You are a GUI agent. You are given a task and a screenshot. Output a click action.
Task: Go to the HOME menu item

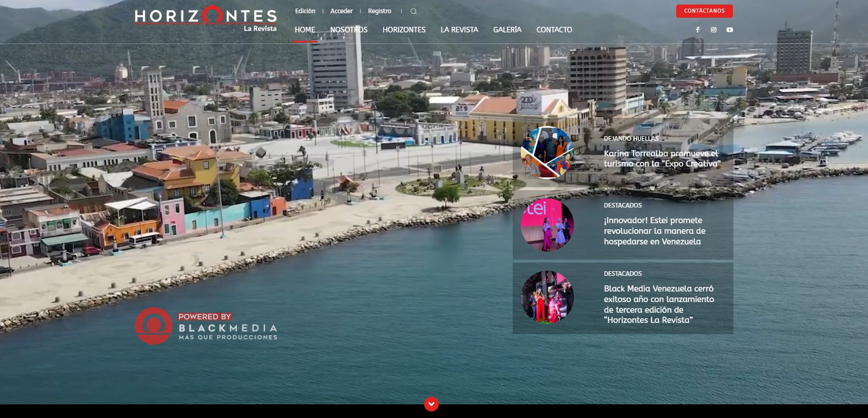(305, 30)
